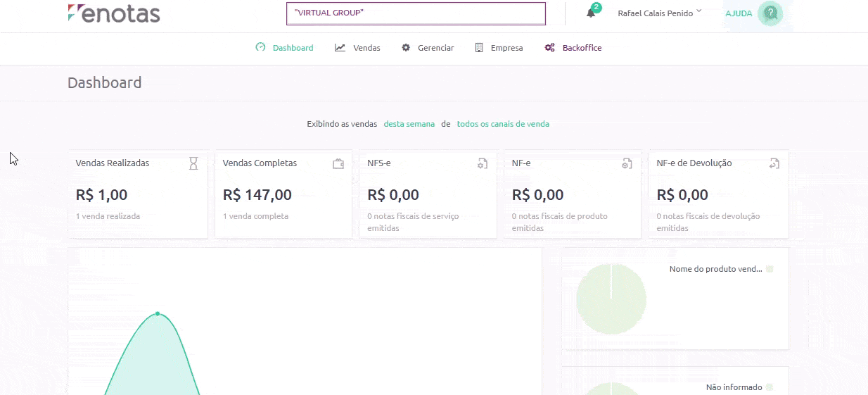Go to the Empresa menu
The width and height of the screenshot is (868, 395).
click(499, 48)
